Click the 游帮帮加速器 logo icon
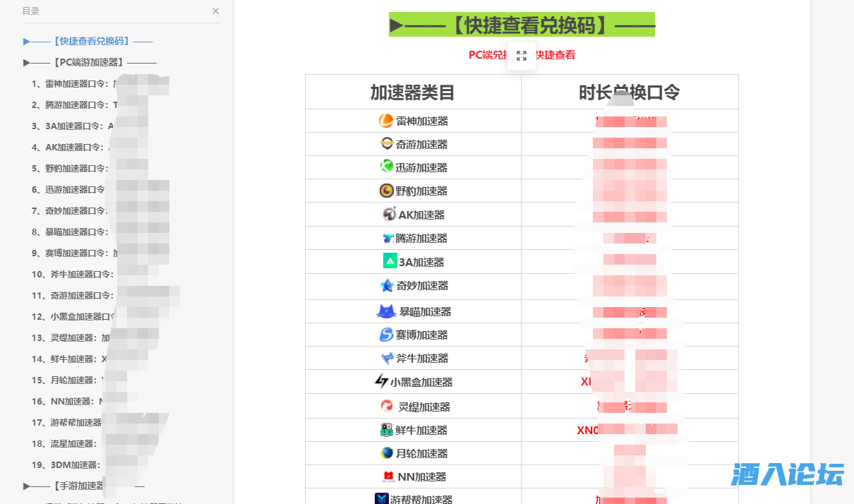The height and width of the screenshot is (504, 854). coord(382,498)
